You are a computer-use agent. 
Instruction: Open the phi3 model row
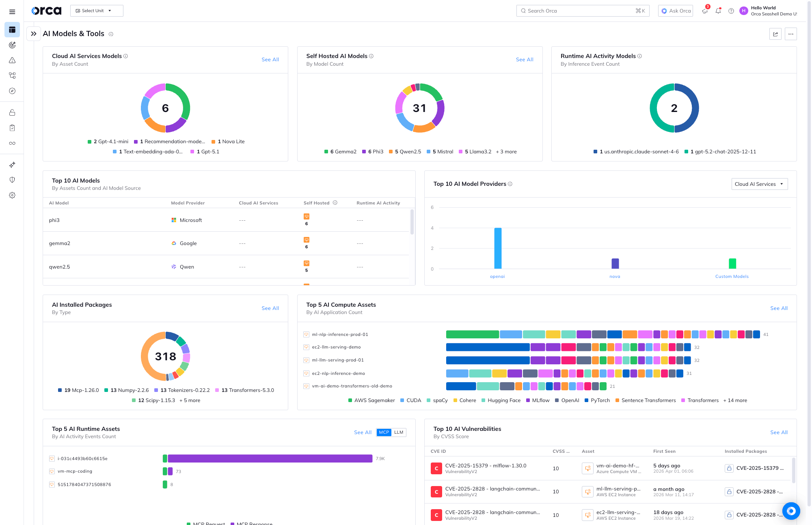tap(226, 220)
